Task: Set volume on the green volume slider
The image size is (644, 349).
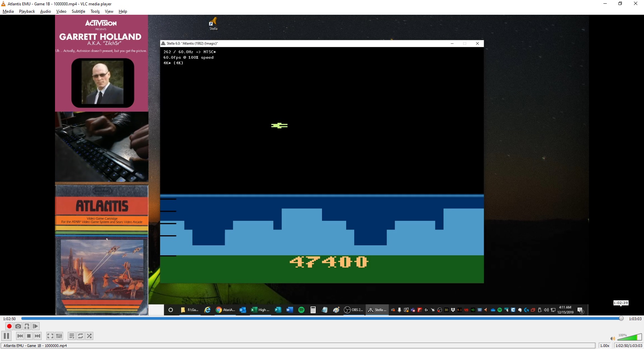Action: (630, 337)
